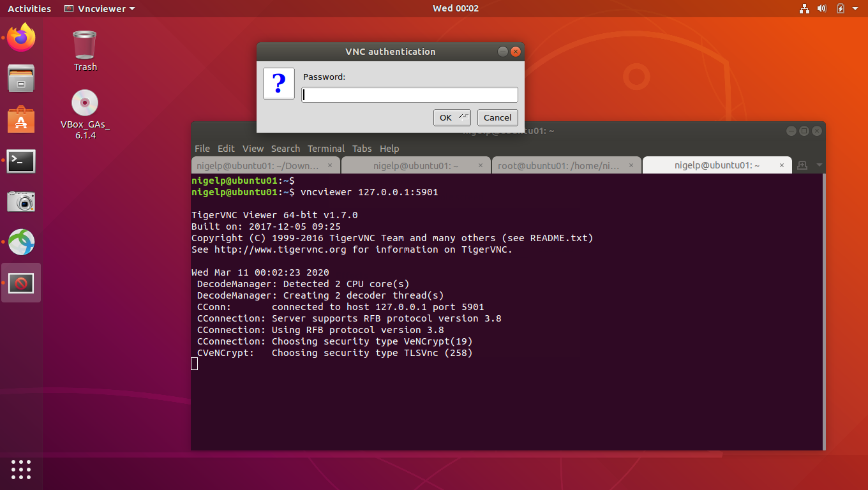Click the volume icon in top bar
The height and width of the screenshot is (490, 868).
(x=822, y=8)
